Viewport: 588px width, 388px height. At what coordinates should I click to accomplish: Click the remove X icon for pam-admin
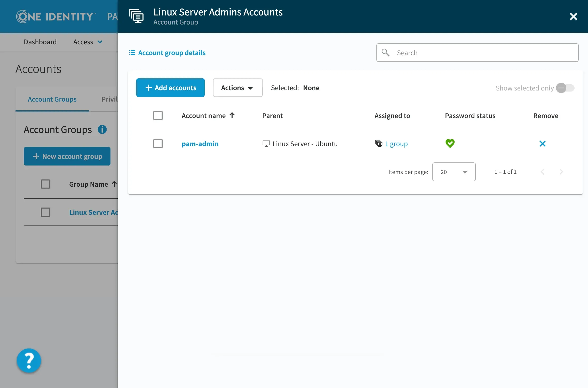pos(542,144)
